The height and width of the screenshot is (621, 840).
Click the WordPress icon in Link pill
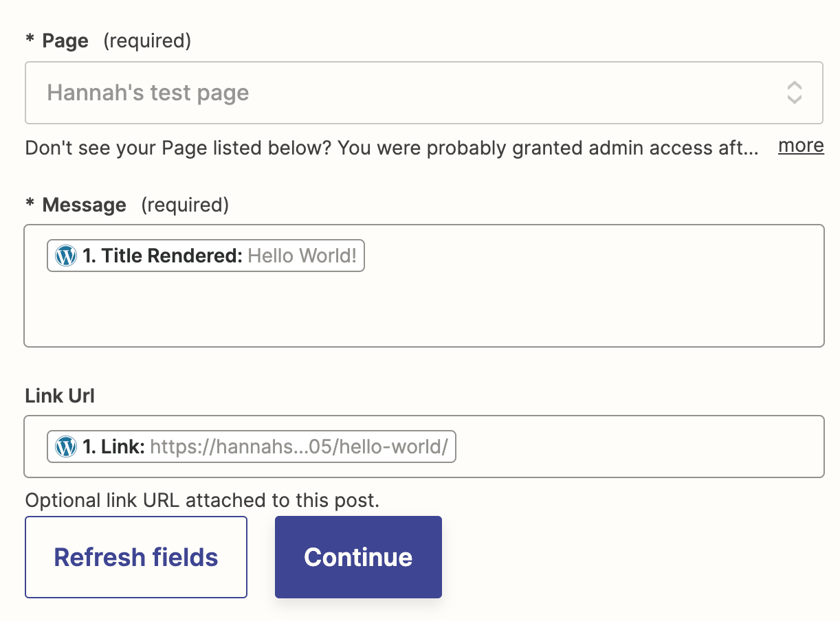[x=66, y=447]
